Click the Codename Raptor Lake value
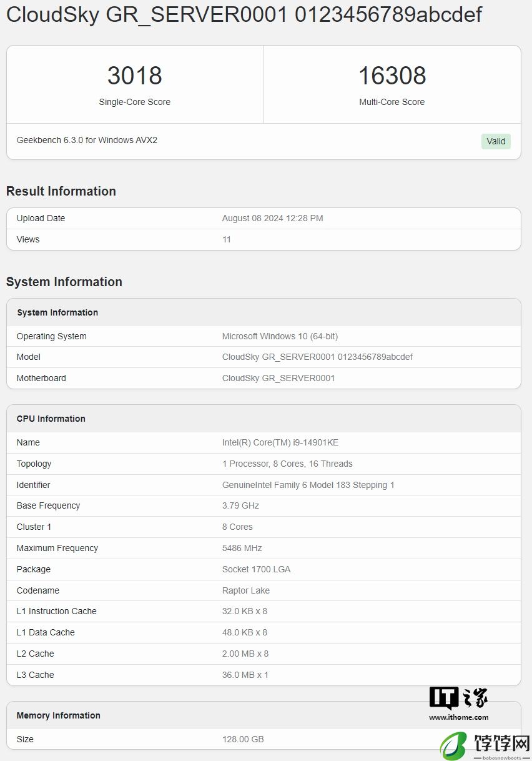This screenshot has width=532, height=761. pos(246,590)
